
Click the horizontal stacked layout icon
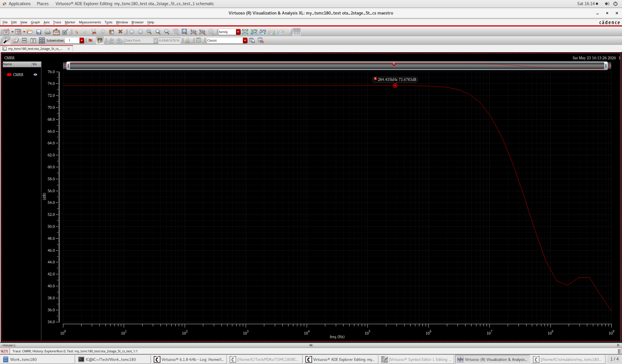click(x=24, y=40)
